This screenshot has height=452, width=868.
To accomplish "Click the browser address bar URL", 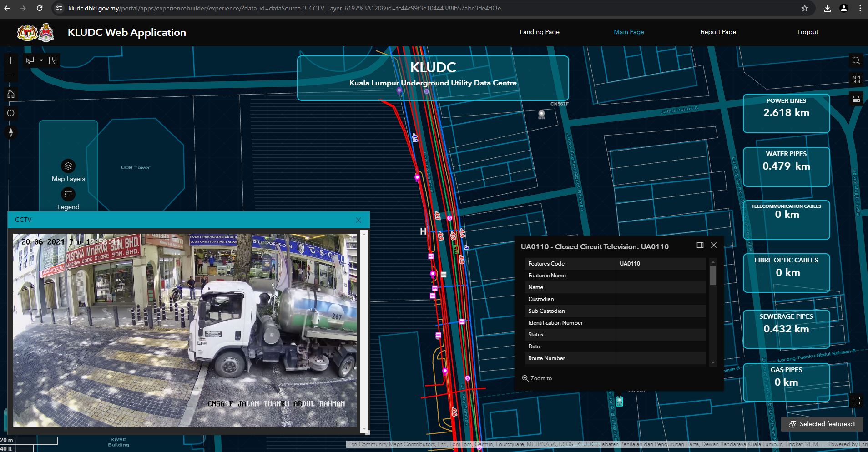I will coord(284,8).
